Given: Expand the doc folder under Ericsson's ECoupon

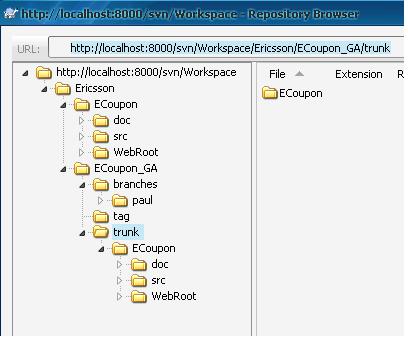Looking at the screenshot, I should click(x=81, y=121).
